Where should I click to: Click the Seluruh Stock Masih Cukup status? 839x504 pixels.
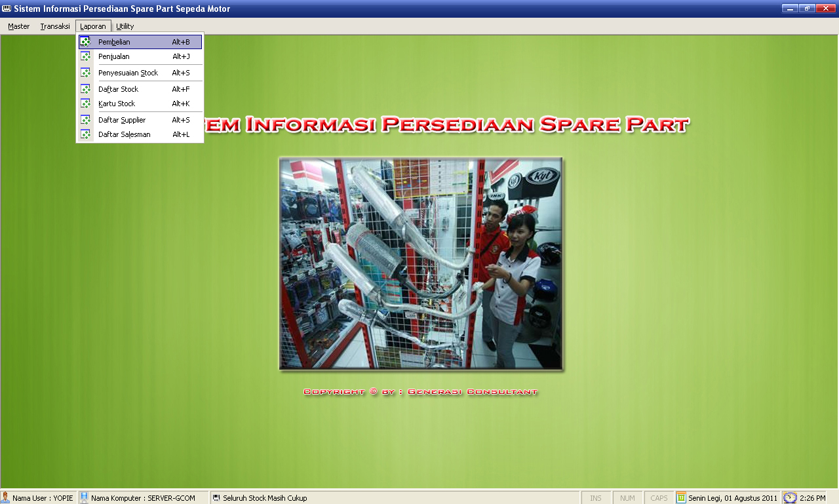pos(265,498)
